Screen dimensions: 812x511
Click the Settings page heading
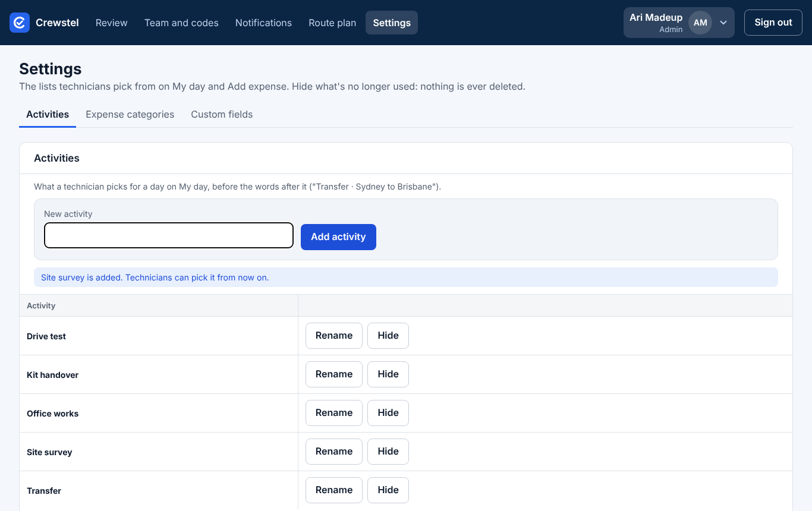coord(51,69)
